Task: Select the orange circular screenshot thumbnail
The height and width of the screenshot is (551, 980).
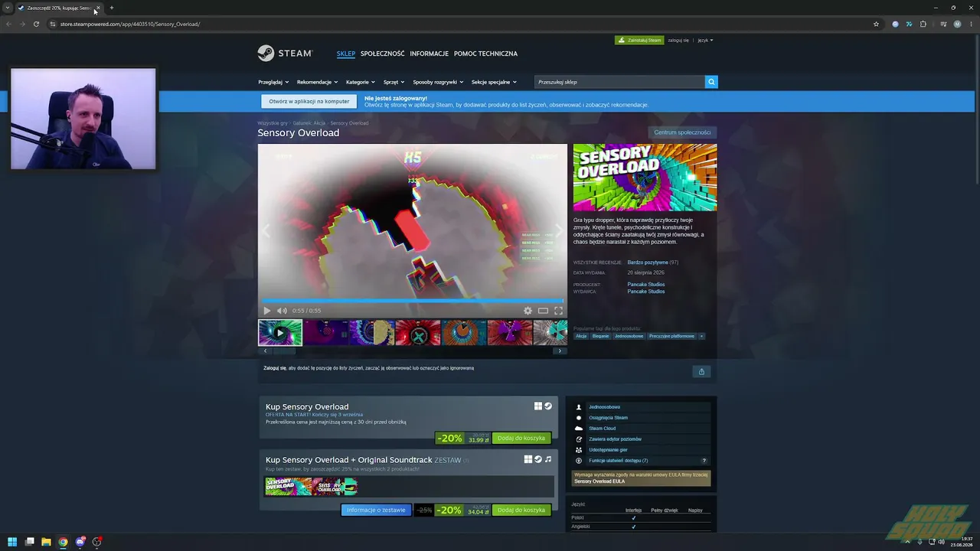Action: (x=464, y=333)
